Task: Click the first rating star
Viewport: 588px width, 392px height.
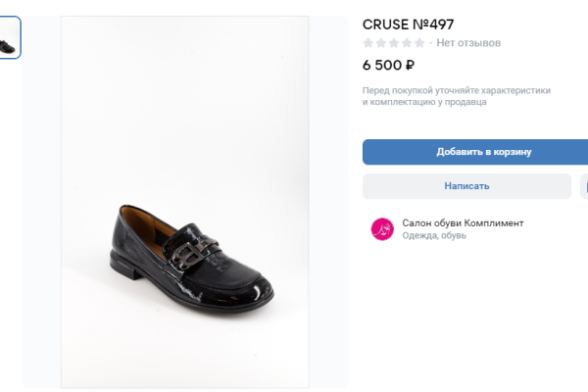Action: [368, 43]
